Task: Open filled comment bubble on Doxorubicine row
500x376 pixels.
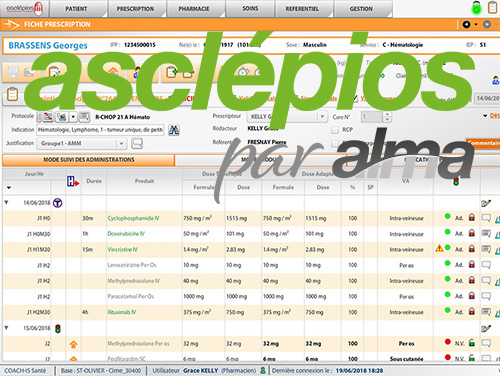Action: point(486,234)
